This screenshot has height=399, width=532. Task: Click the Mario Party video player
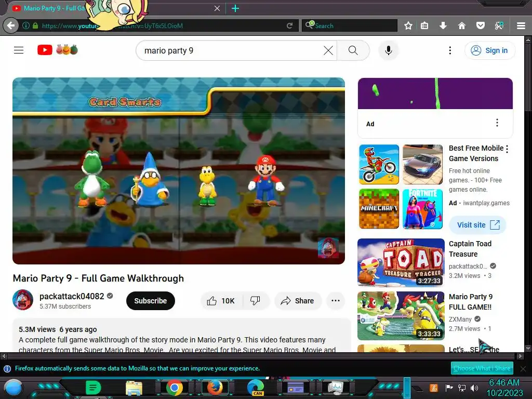179,171
